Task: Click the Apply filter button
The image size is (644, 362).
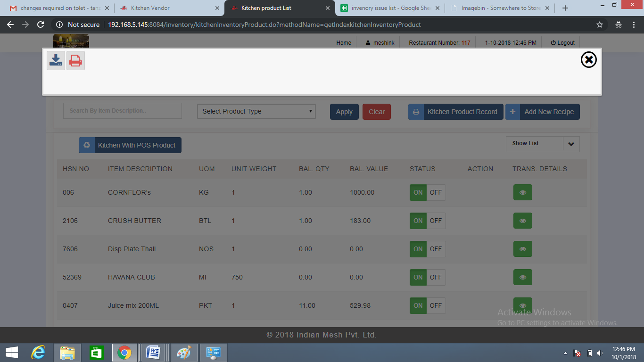Action: (344, 112)
